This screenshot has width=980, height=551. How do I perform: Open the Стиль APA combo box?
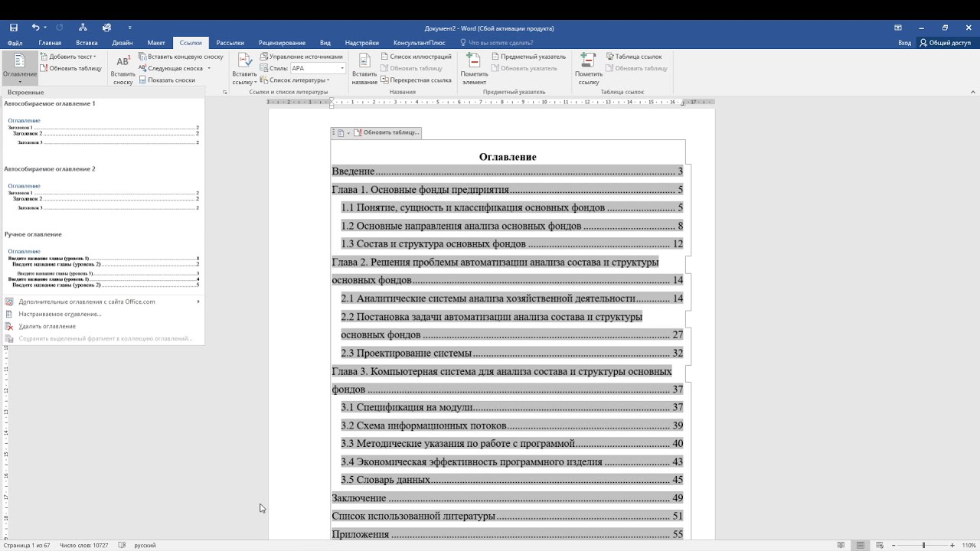pyautogui.click(x=318, y=68)
